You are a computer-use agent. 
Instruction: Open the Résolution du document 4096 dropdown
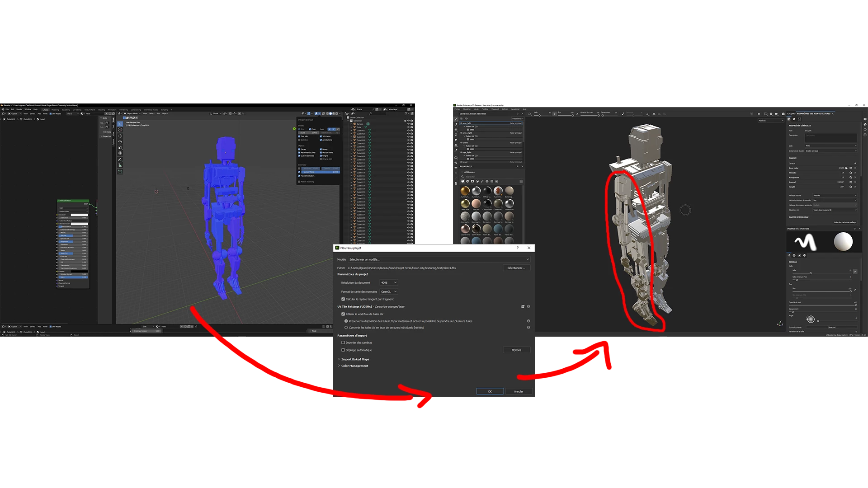(388, 282)
